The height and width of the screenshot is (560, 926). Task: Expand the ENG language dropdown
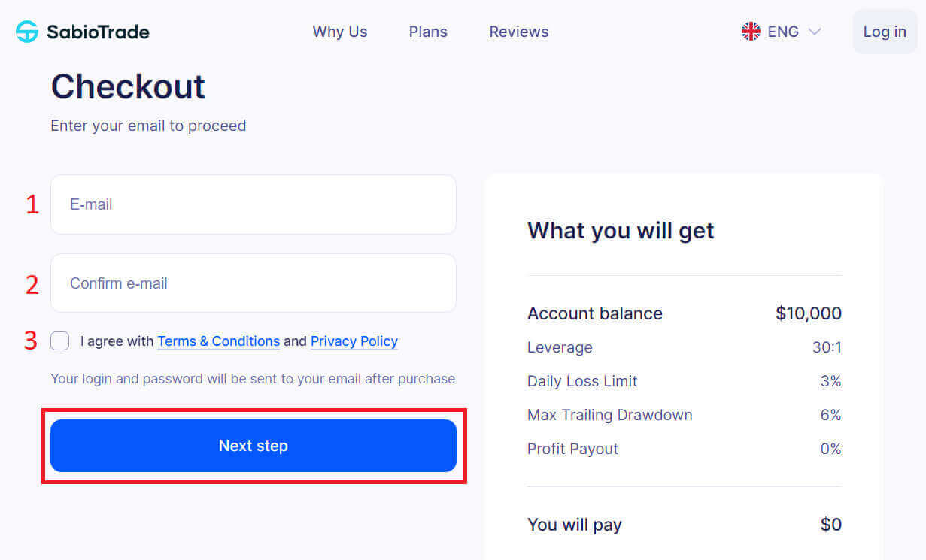(x=783, y=31)
